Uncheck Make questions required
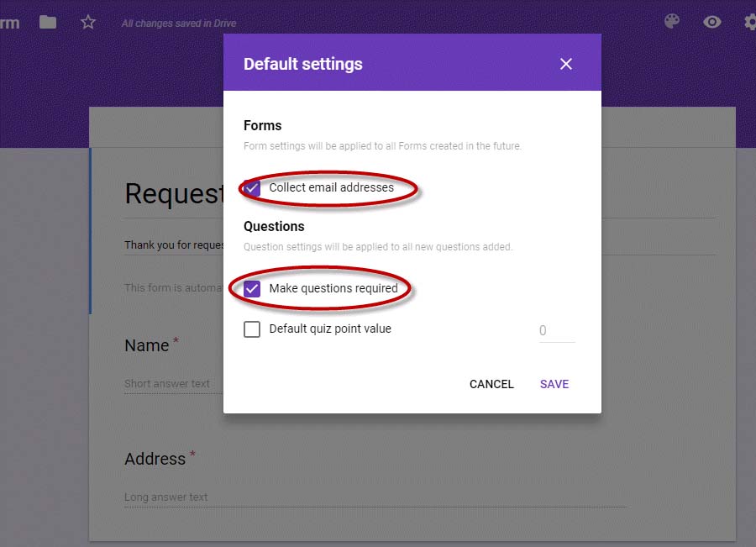The width and height of the screenshot is (756, 547). tap(252, 288)
